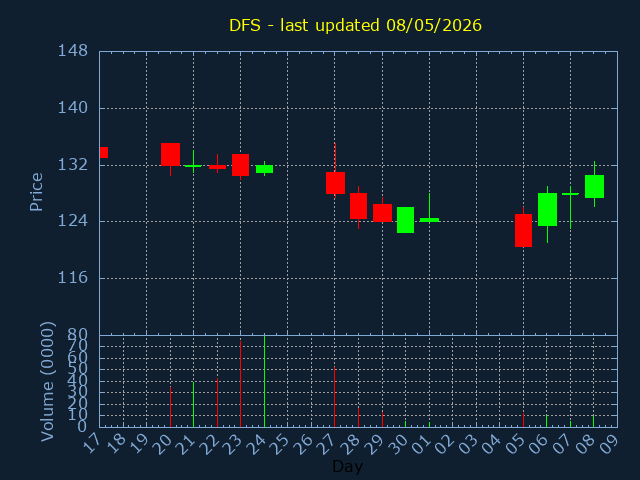Select the green doji candle on day 07
The image size is (640, 480).
pos(570,194)
